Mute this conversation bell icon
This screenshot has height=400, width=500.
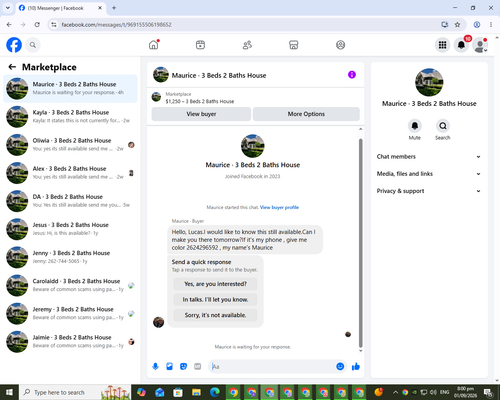[415, 126]
